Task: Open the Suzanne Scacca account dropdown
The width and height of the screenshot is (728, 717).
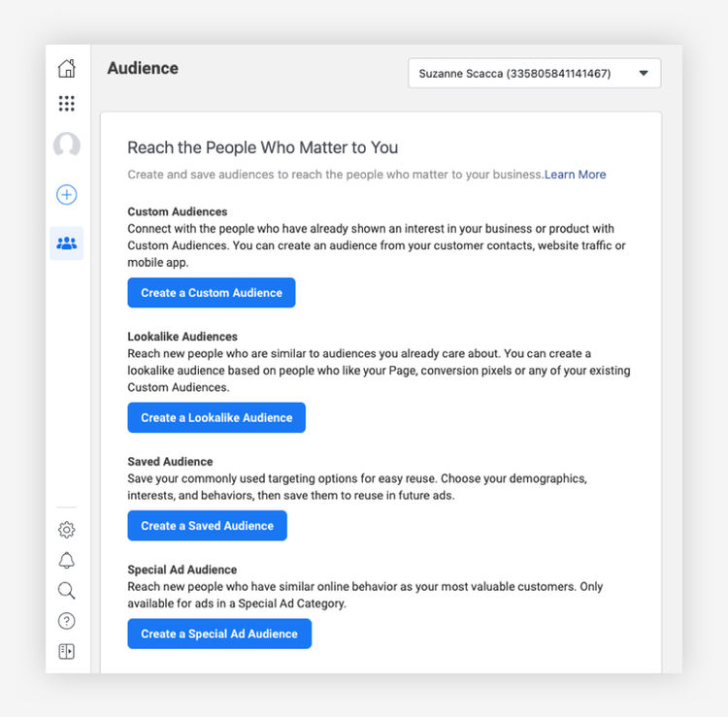Action: click(535, 74)
